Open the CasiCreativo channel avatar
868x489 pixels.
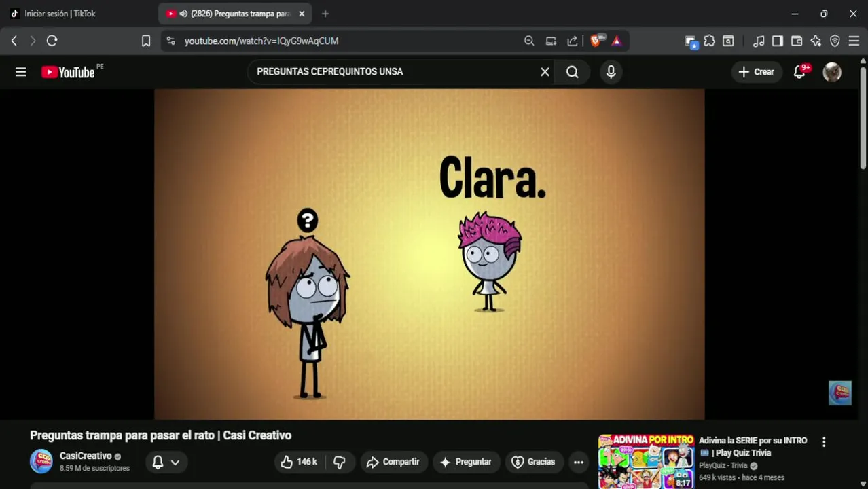coord(41,462)
